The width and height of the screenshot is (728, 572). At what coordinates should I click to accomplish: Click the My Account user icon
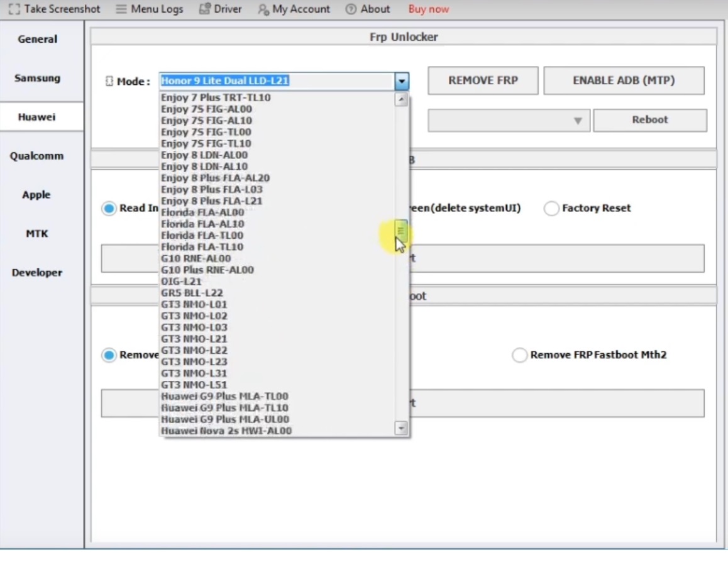(263, 9)
